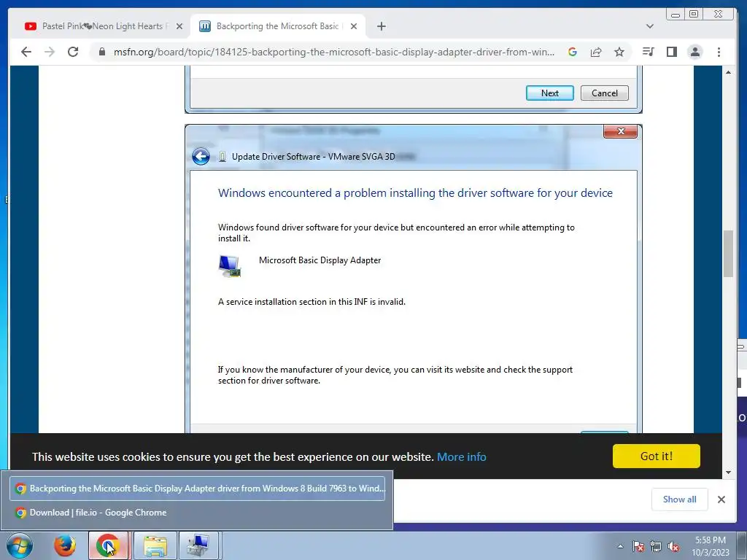Share this page via share icon
747x560 pixels.
coord(596,52)
